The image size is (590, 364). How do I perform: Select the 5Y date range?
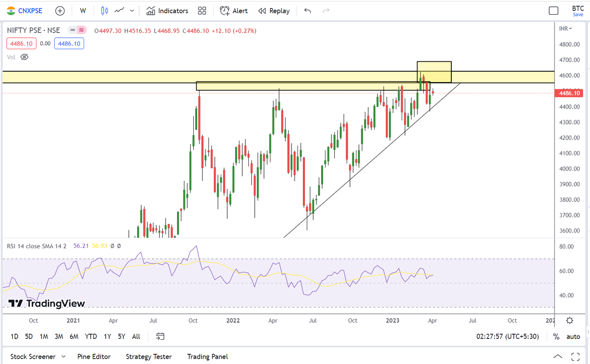point(121,336)
